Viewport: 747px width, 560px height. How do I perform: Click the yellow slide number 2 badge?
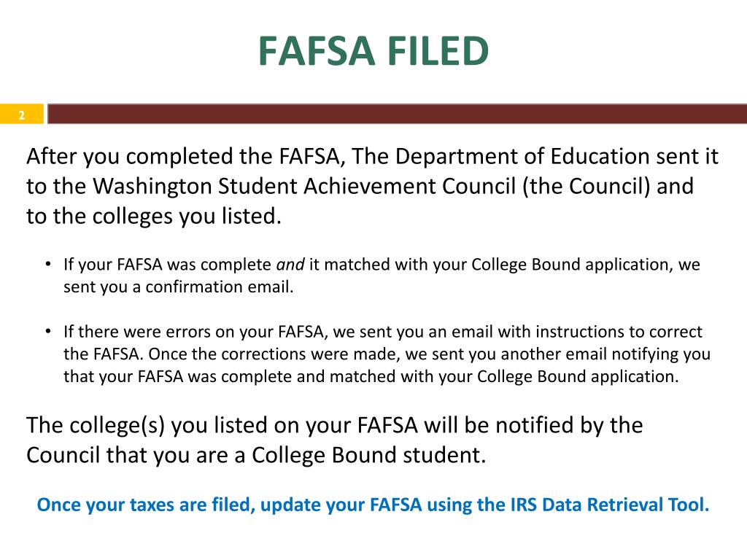click(21, 114)
